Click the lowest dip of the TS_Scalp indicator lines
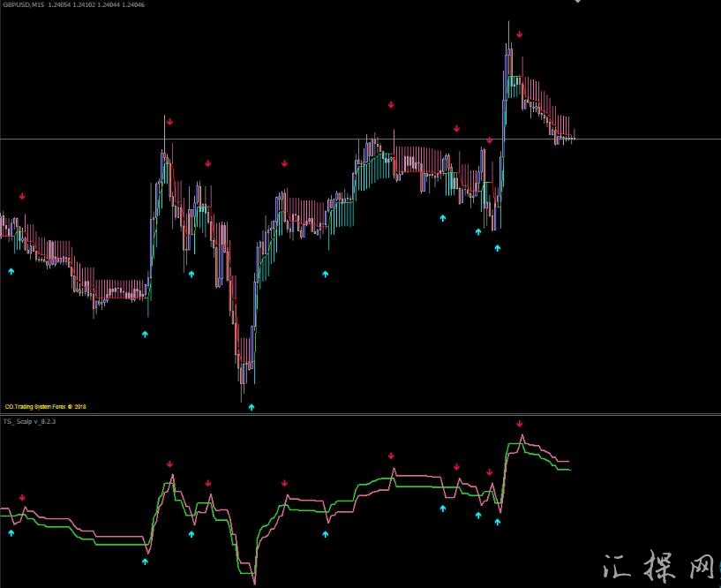Image resolution: width=721 pixels, height=588 pixels. 254,578
